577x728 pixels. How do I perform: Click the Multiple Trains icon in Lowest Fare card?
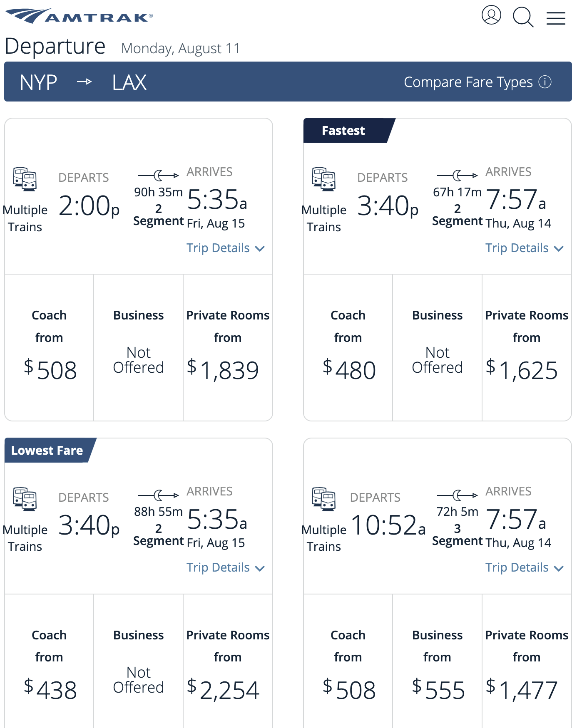[25, 499]
